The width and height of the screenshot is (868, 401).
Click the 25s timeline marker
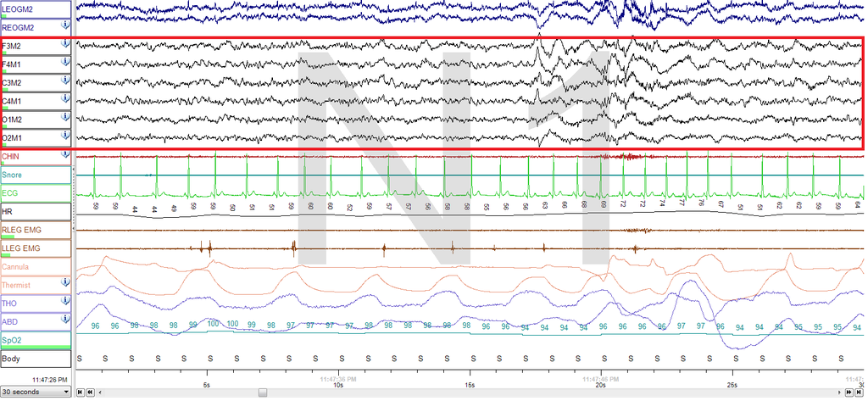732,385
